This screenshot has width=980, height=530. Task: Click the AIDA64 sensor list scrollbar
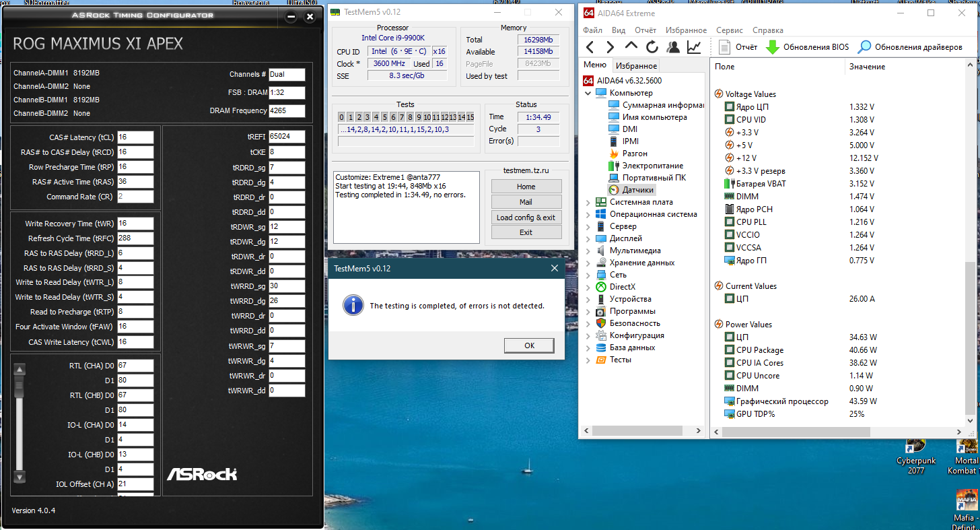click(x=969, y=338)
